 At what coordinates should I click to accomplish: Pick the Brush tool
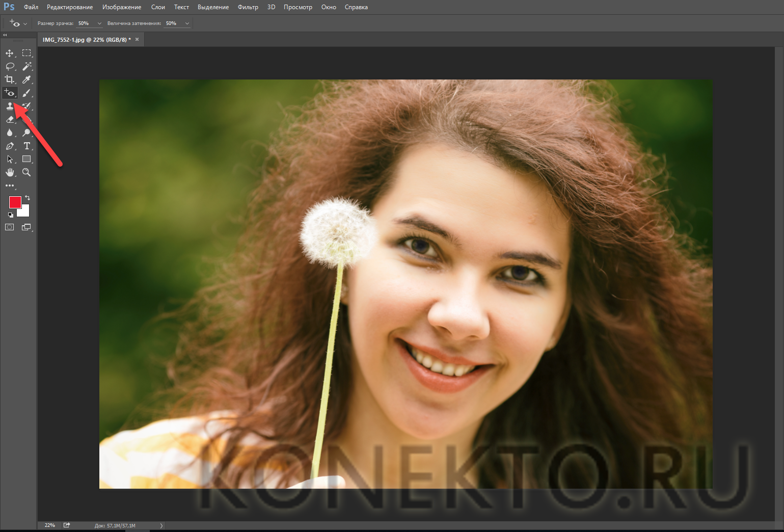tap(26, 93)
